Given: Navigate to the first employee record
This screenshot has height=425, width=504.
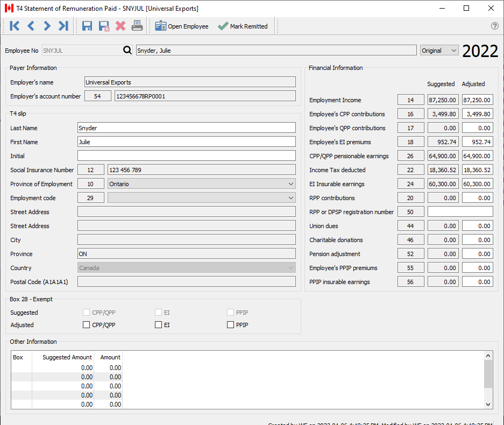Looking at the screenshot, I should tap(15, 25).
